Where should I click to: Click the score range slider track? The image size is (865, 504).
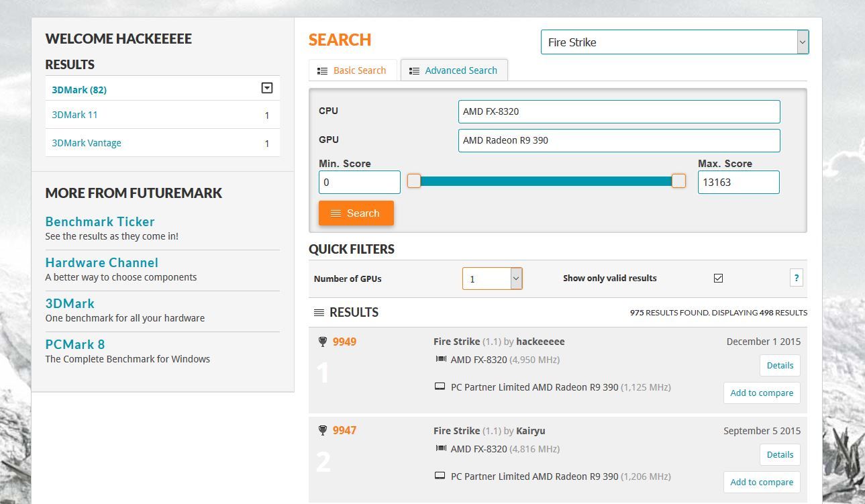click(546, 181)
